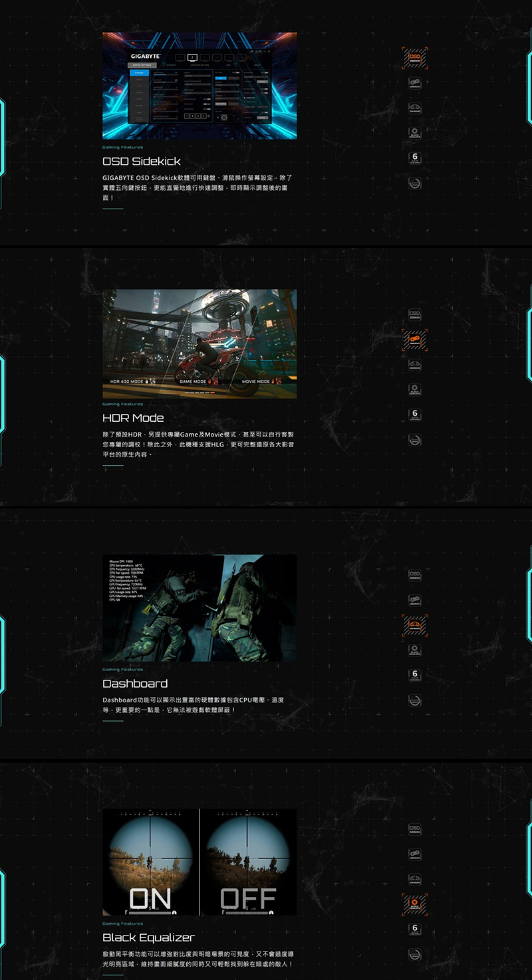Viewport: 532px width, 980px height.
Task: Open the Dashboard gauge icon in the Black Equalizer section
Action: tap(415, 879)
